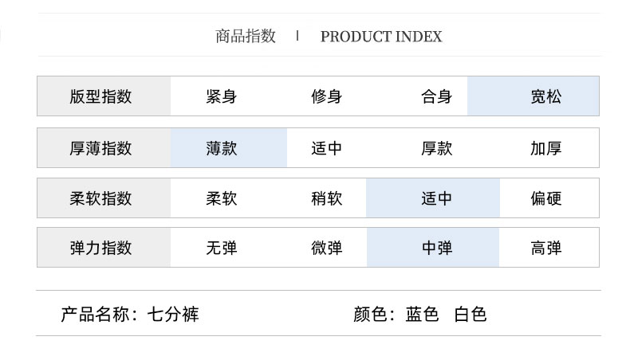Screen dimensions: 630x364
Task: Choose the 微弹 elasticity option
Action: coord(326,248)
